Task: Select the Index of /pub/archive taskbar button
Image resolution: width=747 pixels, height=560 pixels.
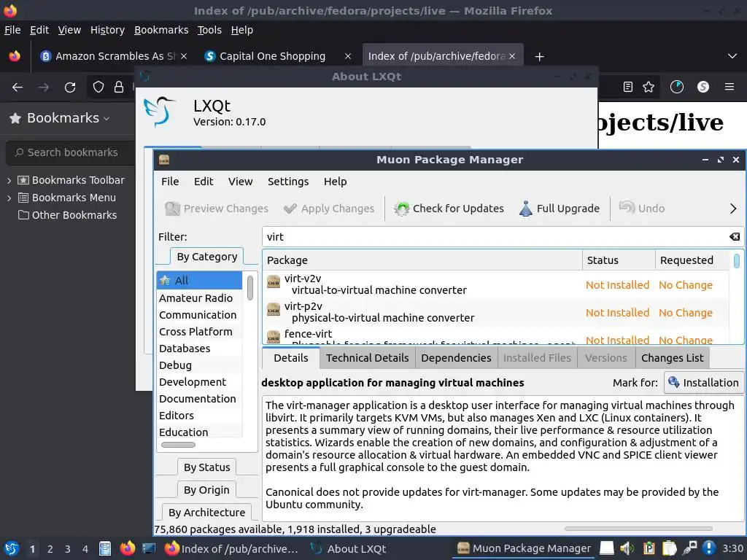Action: 231,549
